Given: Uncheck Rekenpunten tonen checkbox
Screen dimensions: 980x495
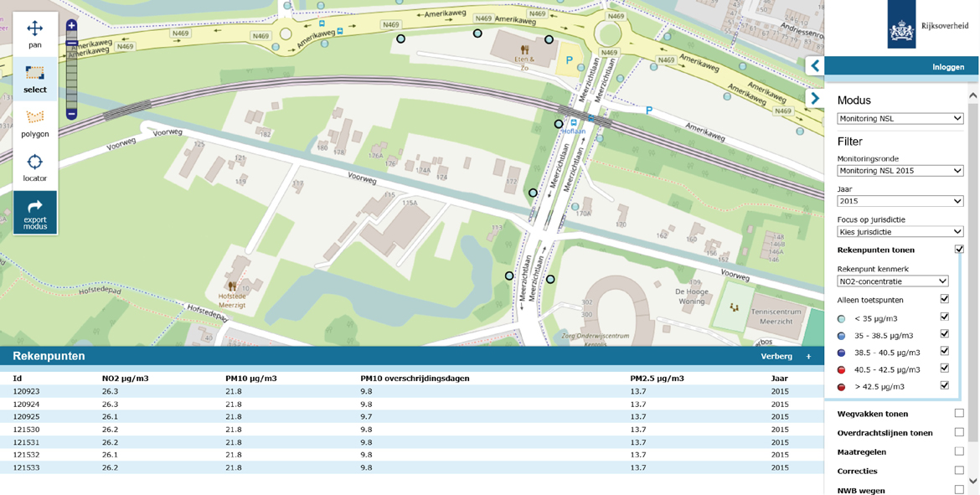Looking at the screenshot, I should pyautogui.click(x=959, y=250).
